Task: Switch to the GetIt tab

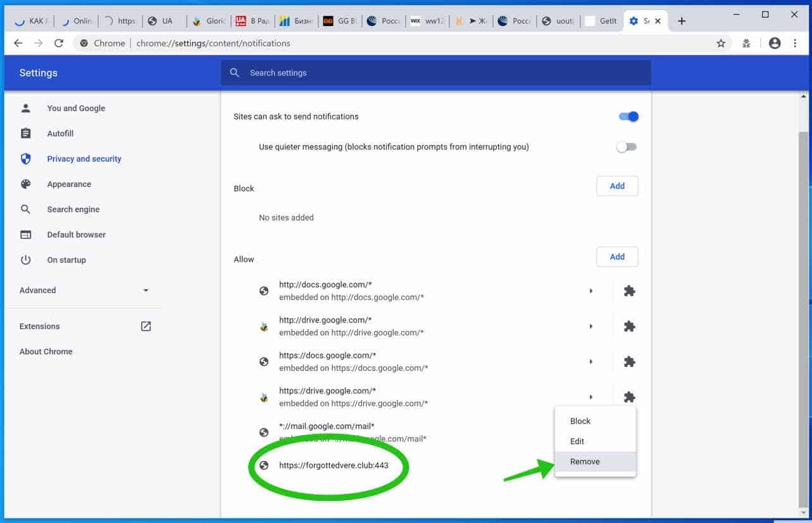Action: [x=601, y=21]
